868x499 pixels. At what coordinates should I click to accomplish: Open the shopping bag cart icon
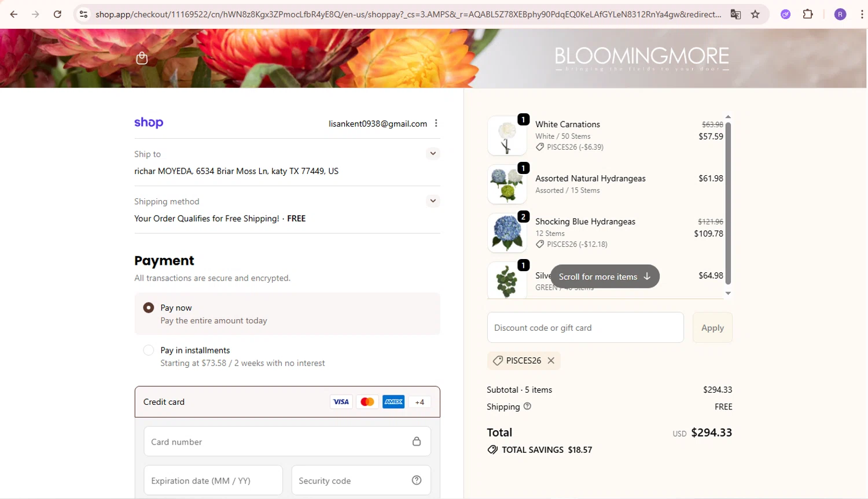click(x=142, y=58)
